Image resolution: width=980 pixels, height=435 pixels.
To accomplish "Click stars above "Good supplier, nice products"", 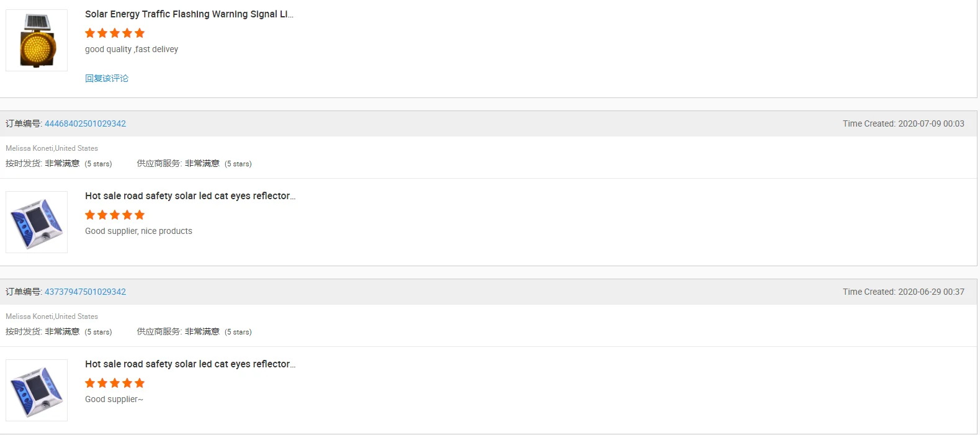I will point(115,215).
